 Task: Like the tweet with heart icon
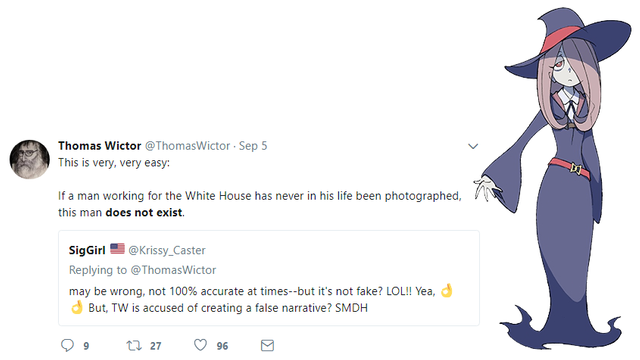(x=200, y=345)
